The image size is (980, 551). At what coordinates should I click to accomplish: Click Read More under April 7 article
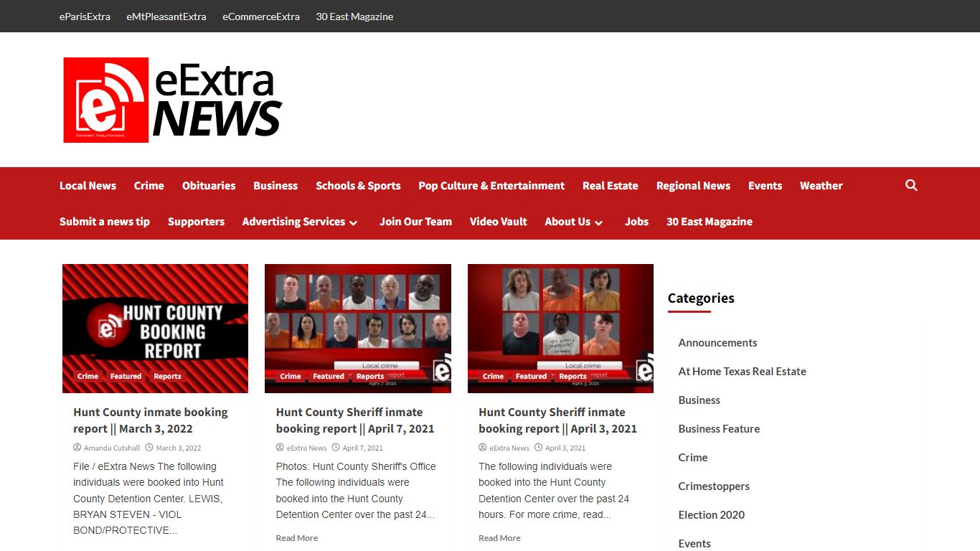point(297,538)
